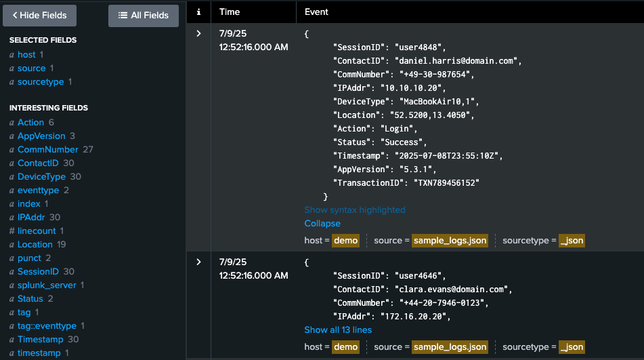This screenshot has height=360, width=644.
Task: Select the source selected field
Action: [x=31, y=68]
